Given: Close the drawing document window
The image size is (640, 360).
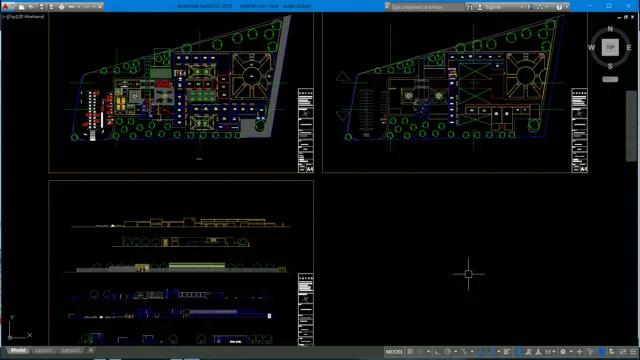Looking at the screenshot, I should pyautogui.click(x=633, y=17).
